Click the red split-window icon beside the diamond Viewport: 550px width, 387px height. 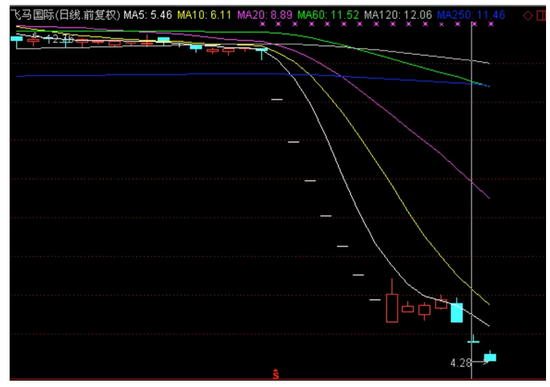coord(541,15)
